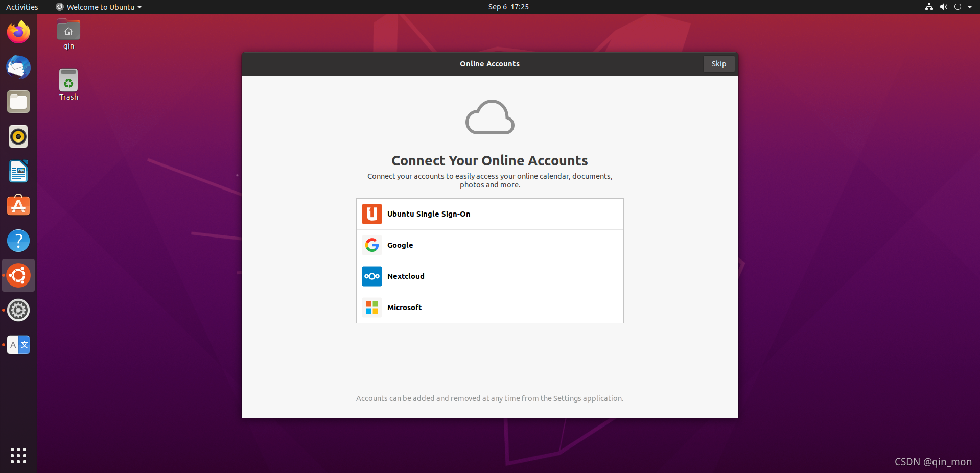Click the 'Online Accounts' window title
This screenshot has height=473, width=980.
[489, 64]
